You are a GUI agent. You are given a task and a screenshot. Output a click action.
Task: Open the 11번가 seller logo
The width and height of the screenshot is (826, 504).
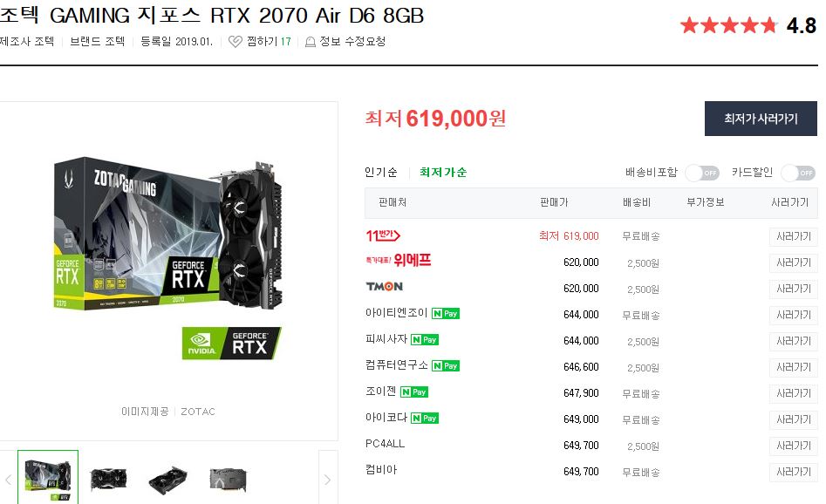click(383, 235)
